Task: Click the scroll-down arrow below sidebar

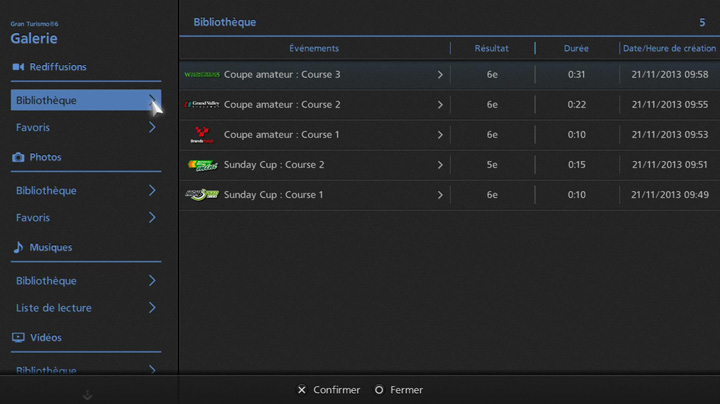Action: (88, 395)
